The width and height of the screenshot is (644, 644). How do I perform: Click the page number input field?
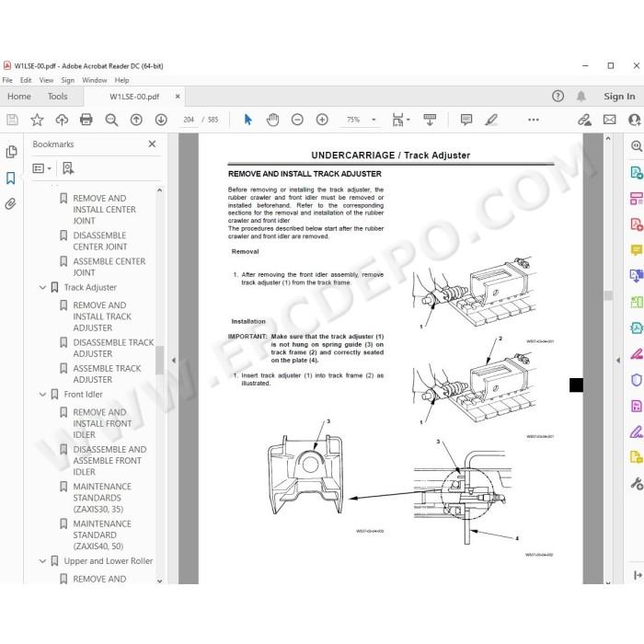(x=189, y=120)
